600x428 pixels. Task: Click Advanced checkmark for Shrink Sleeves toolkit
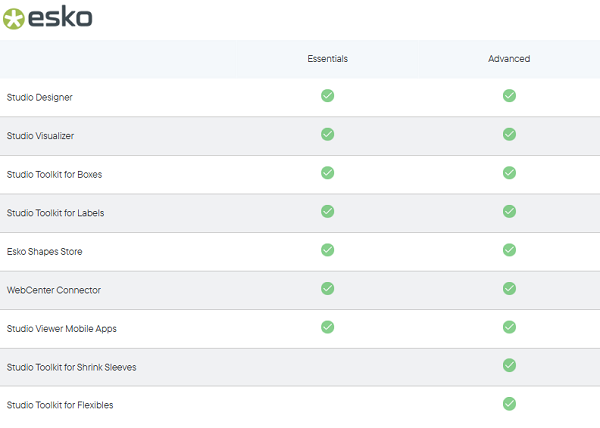509,365
